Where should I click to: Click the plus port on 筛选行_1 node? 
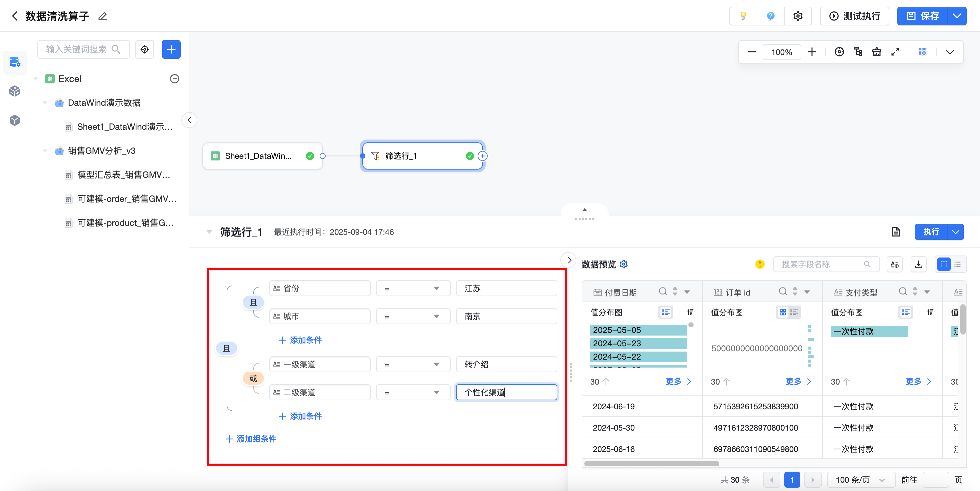tap(482, 156)
